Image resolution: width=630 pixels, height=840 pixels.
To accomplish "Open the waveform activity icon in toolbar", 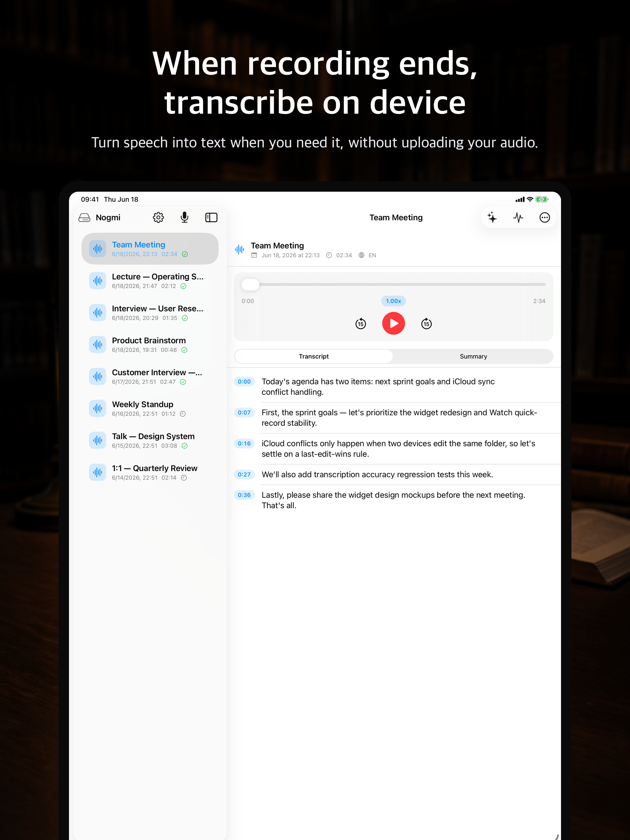I will click(x=518, y=217).
